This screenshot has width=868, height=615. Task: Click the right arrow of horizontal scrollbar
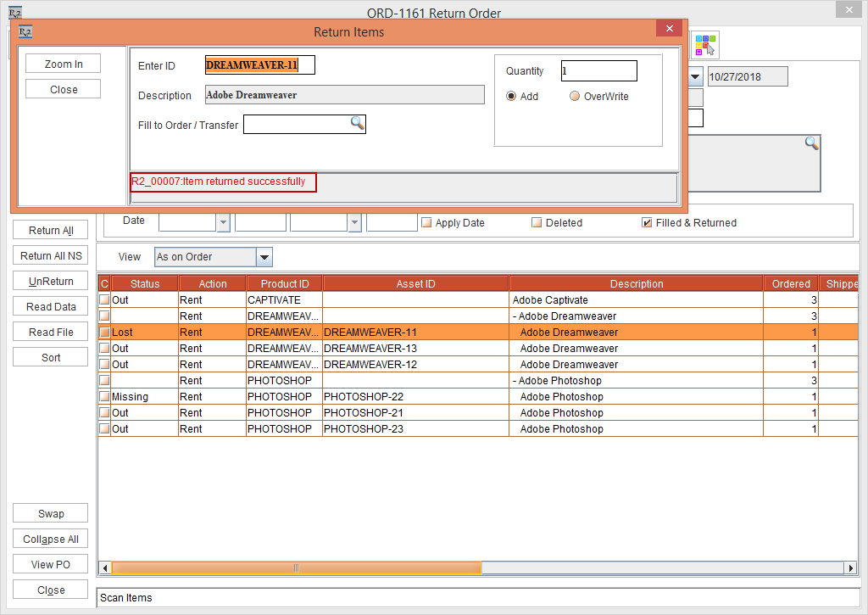pos(851,567)
